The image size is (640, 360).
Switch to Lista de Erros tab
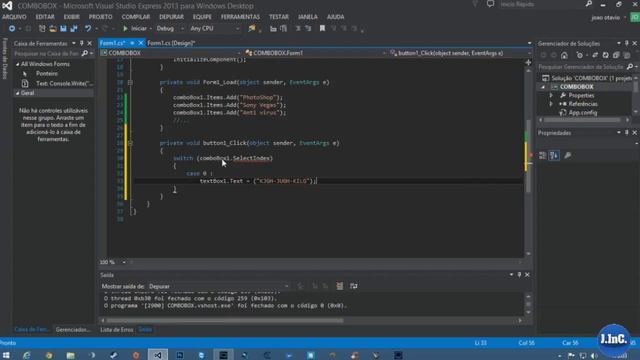[x=117, y=329]
